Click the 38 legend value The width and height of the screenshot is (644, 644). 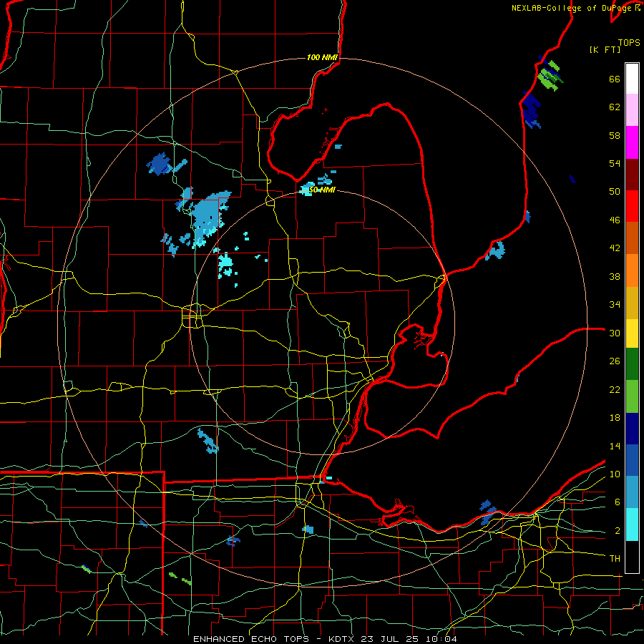[x=615, y=276]
